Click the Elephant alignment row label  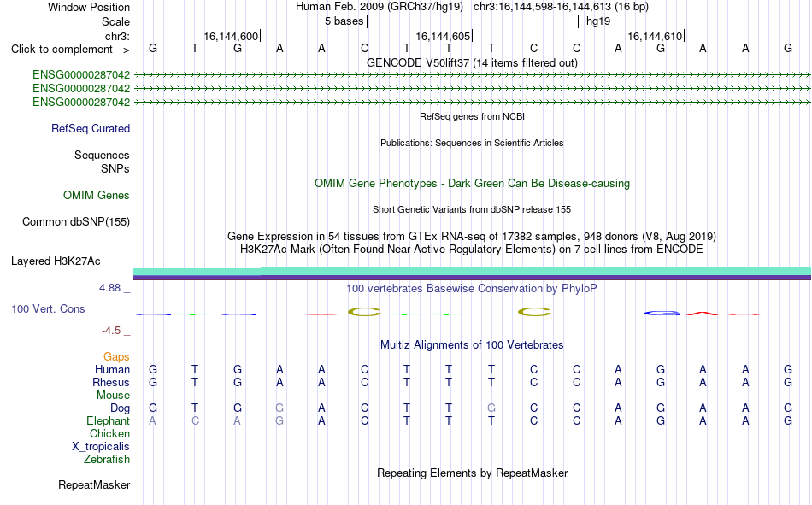(109, 420)
